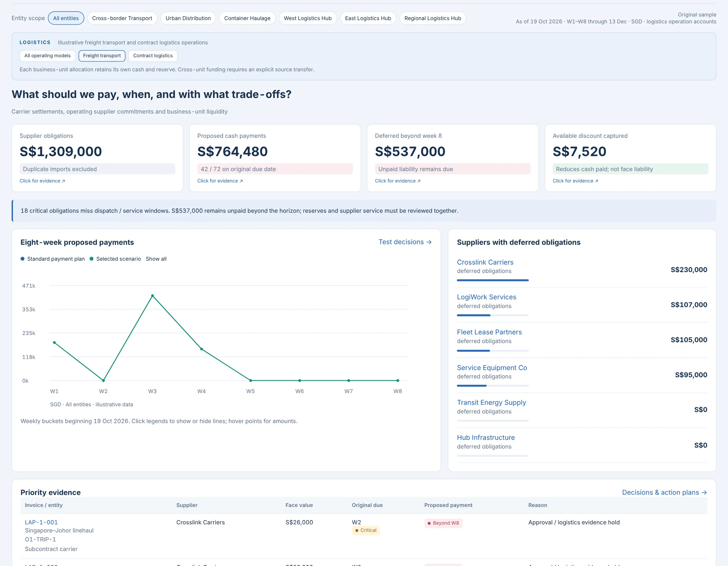Click the Face value column header
Screen dimensions: 728x566
[299, 505]
